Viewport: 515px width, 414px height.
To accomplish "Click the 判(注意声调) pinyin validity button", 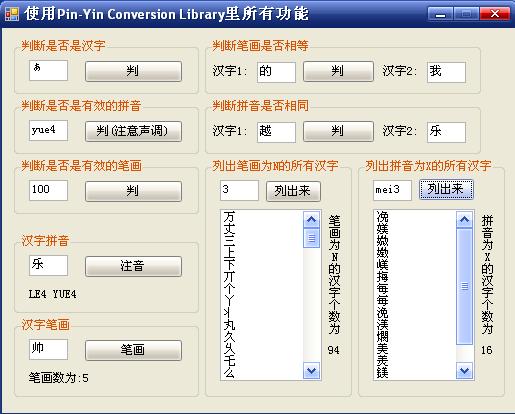I will (x=133, y=131).
